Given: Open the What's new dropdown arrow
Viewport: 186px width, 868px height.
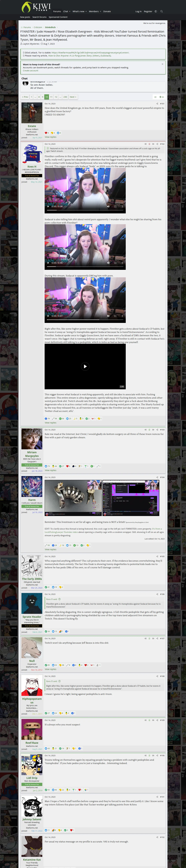Looking at the screenshot, I should pos(86,11).
